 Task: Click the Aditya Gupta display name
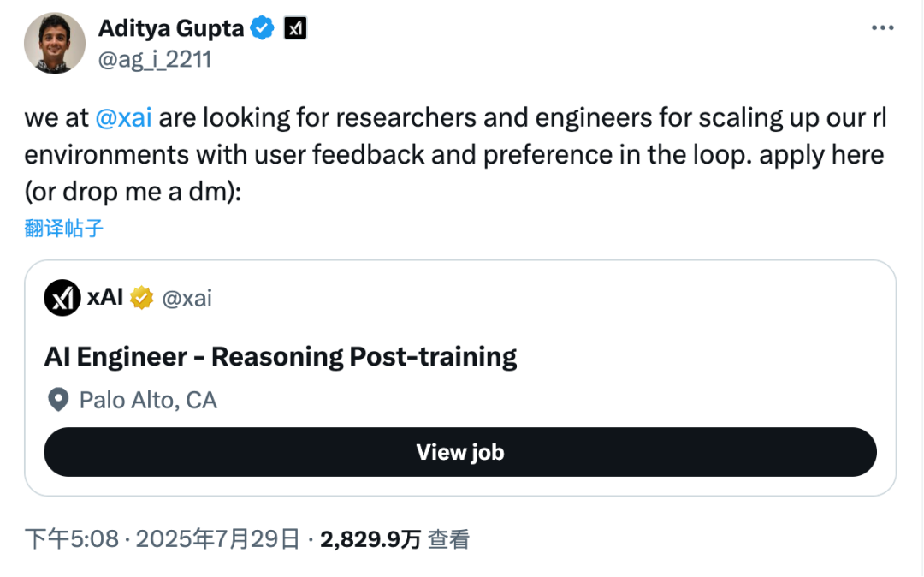[170, 28]
